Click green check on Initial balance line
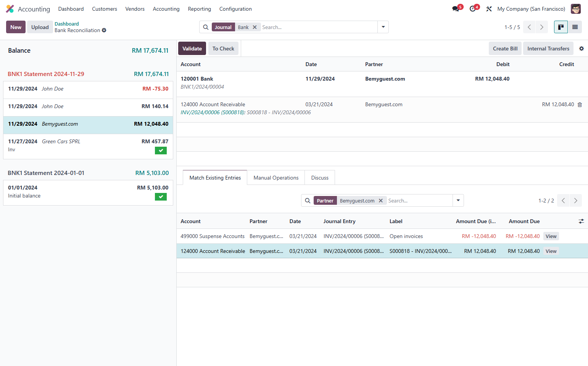588x366 pixels. click(161, 197)
